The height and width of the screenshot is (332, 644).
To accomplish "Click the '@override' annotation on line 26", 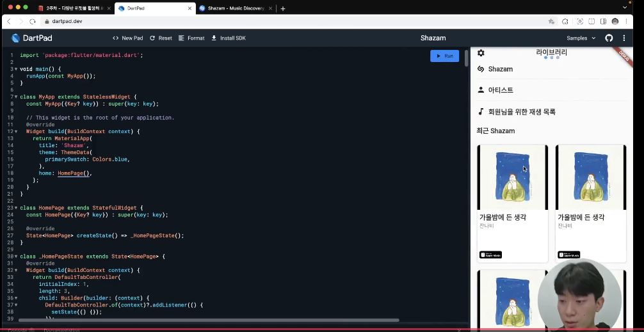I will click(40, 228).
